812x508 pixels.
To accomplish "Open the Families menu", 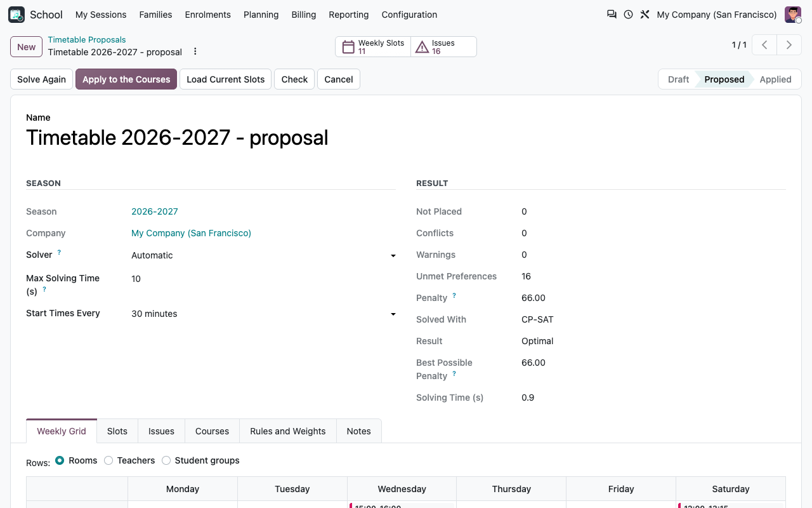I will pyautogui.click(x=155, y=15).
